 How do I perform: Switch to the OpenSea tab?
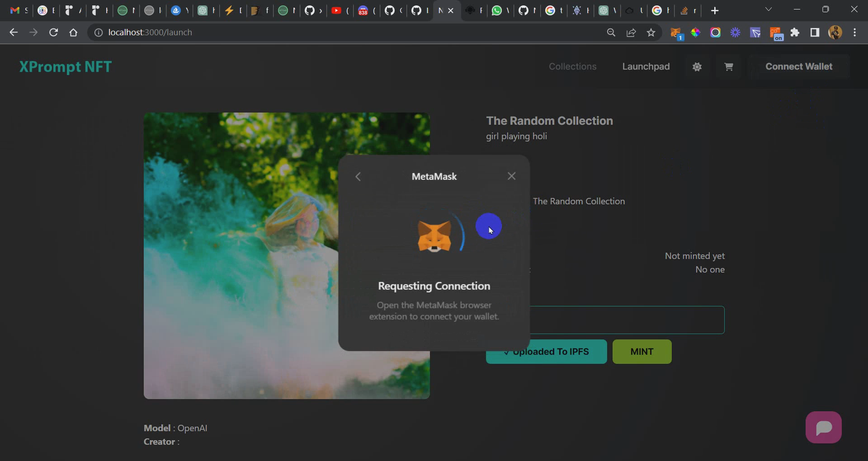click(179, 10)
